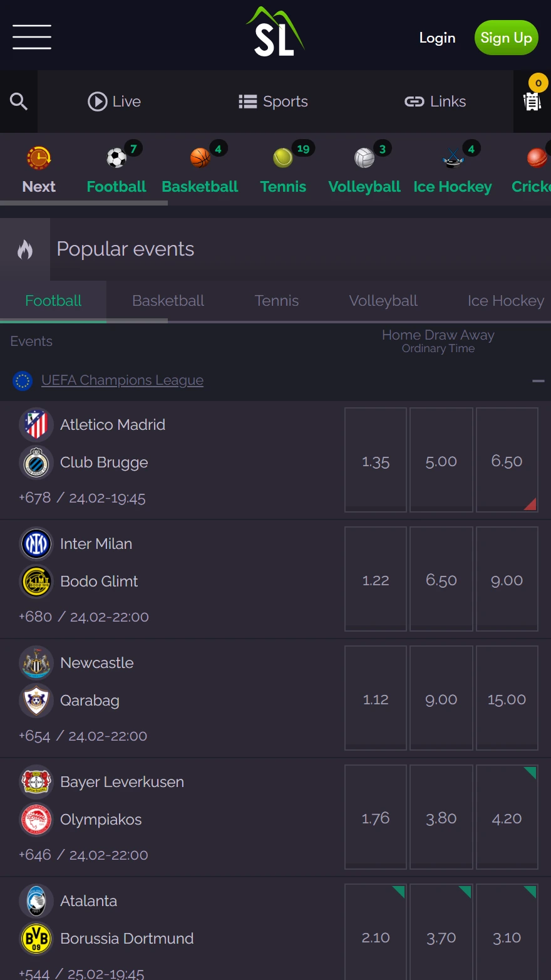Click the Inter Milan club crest
Viewport: 551px width, 980px height.
tap(36, 544)
